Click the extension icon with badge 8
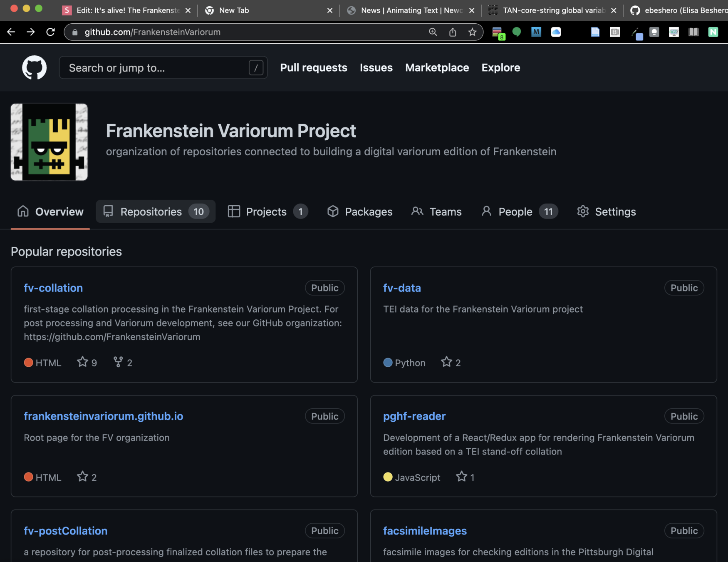Image resolution: width=728 pixels, height=562 pixels. coord(498,33)
